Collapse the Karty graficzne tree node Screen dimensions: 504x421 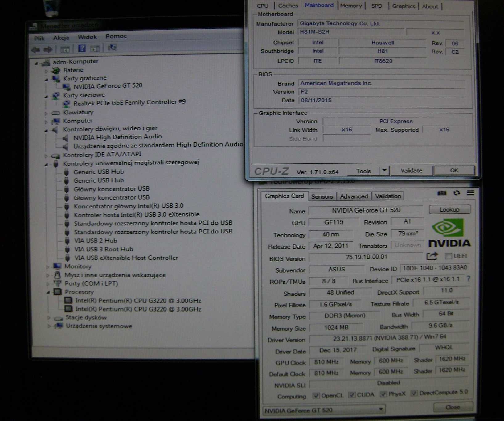(x=46, y=80)
